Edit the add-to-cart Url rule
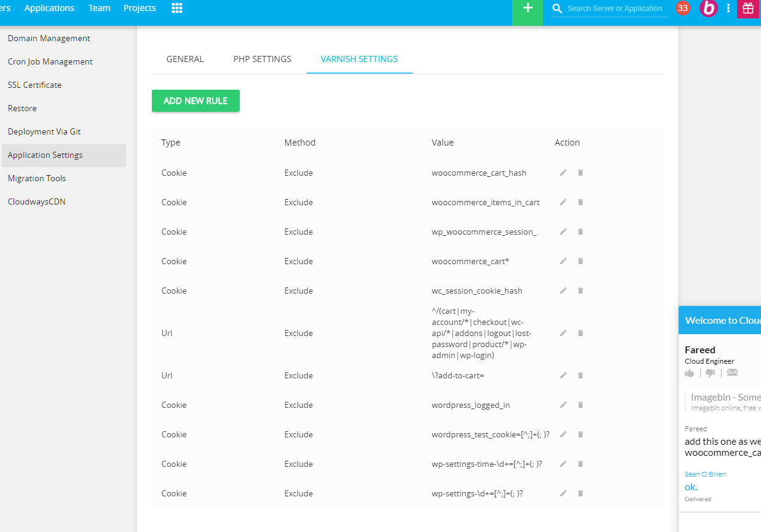Image resolution: width=761 pixels, height=532 pixels. click(x=563, y=375)
